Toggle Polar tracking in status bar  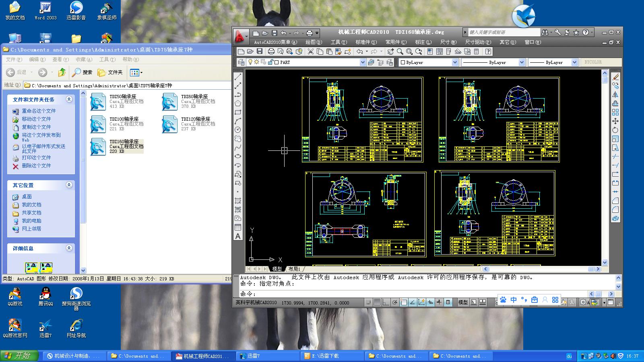(395, 302)
